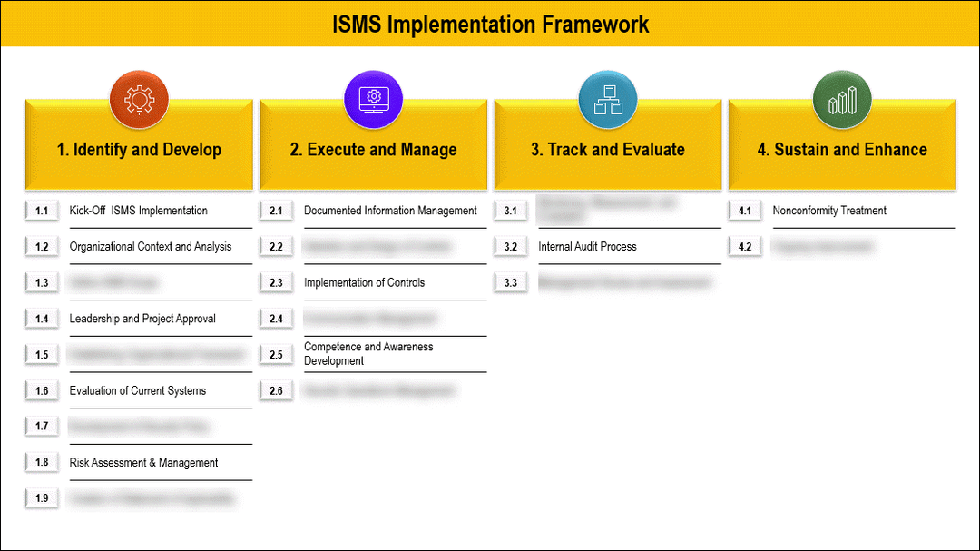Click the blue hierarchy diagram icon
This screenshot has height=551, width=980.
[x=607, y=100]
